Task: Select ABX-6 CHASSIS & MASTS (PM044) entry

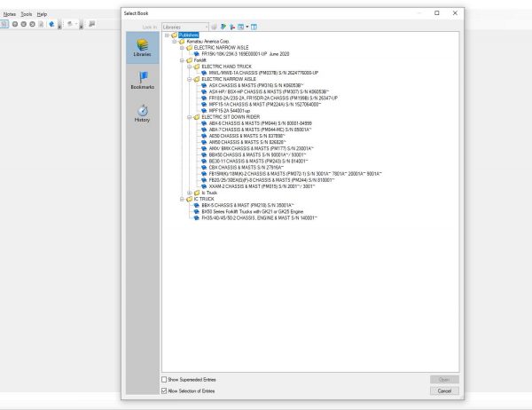Action: [x=260, y=123]
